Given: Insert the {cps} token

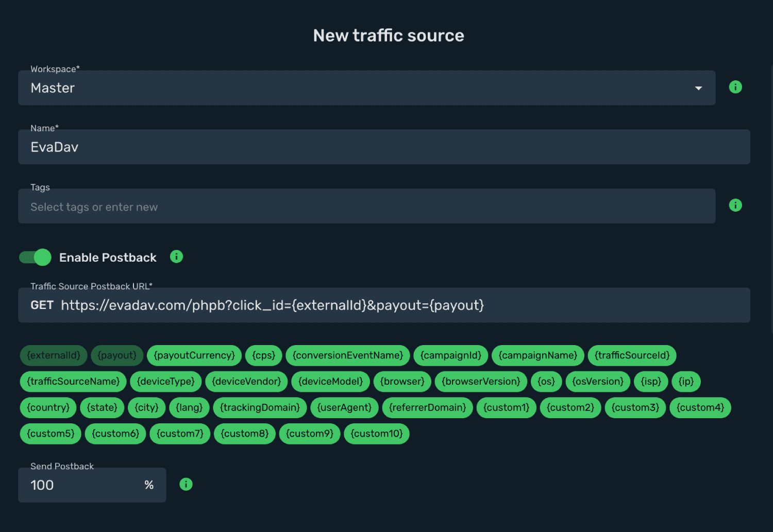Looking at the screenshot, I should [x=264, y=355].
